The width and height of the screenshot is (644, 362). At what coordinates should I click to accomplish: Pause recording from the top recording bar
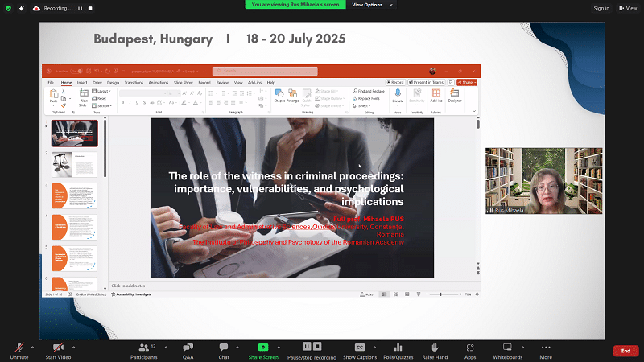point(80,8)
